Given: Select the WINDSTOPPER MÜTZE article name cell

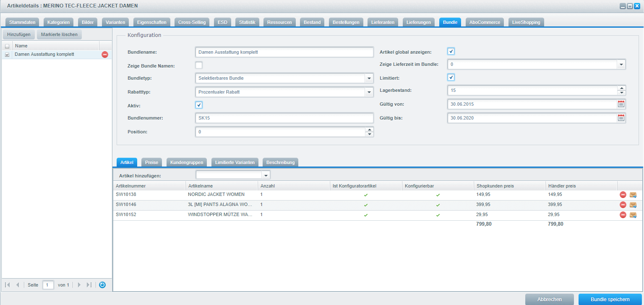Looking at the screenshot, I should coord(221,215).
